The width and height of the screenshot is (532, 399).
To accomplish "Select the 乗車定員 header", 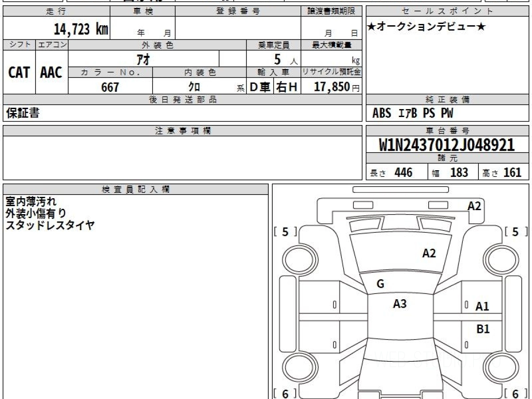I will click(x=274, y=45).
